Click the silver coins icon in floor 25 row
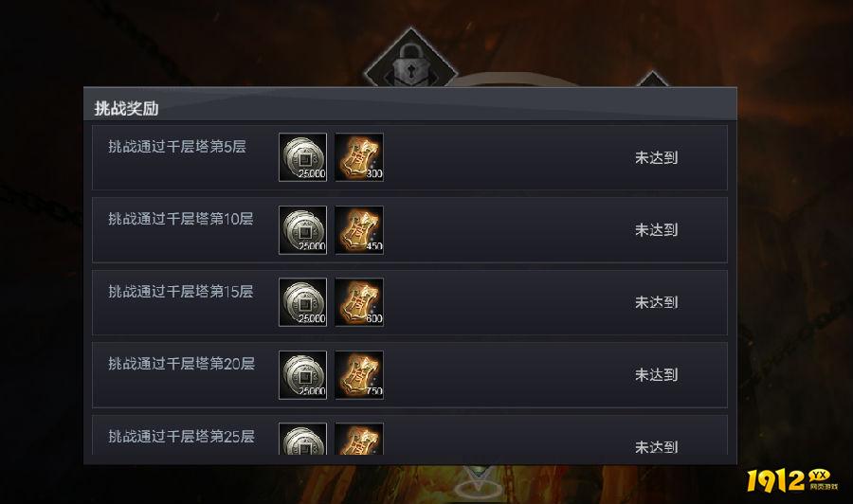Screen dimensions: 853x504 302,439
